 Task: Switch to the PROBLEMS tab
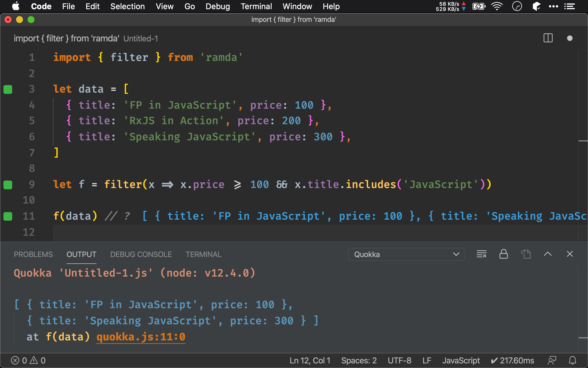33,254
